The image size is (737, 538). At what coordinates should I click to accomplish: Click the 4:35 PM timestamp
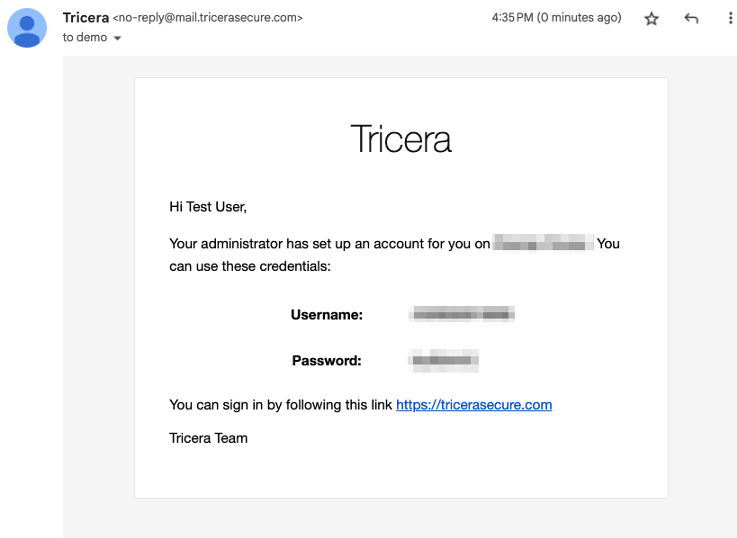point(556,18)
